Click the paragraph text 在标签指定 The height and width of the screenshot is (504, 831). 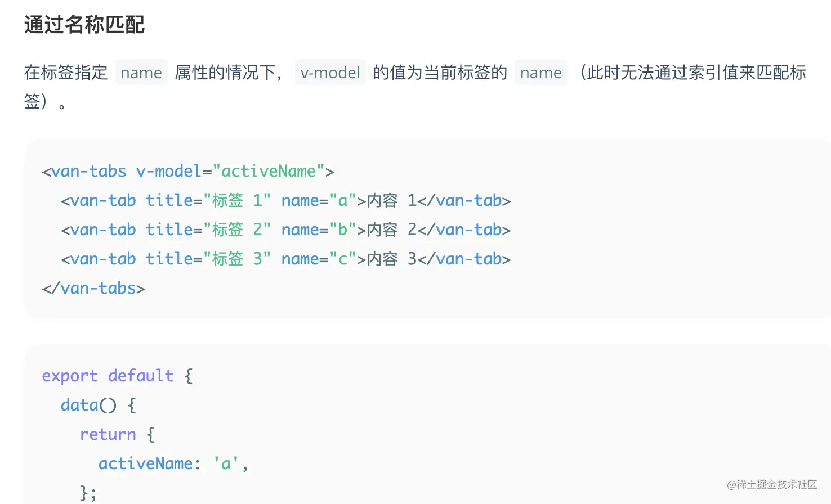(66, 73)
